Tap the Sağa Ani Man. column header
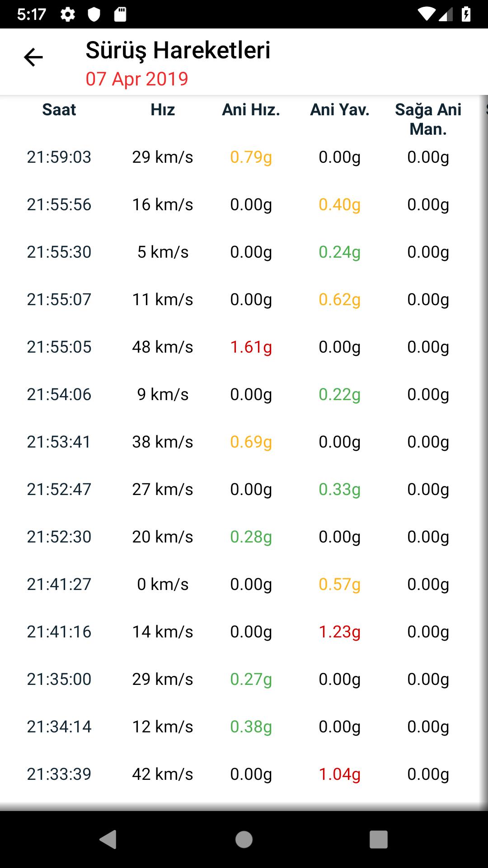This screenshot has width=488, height=868. (428, 119)
